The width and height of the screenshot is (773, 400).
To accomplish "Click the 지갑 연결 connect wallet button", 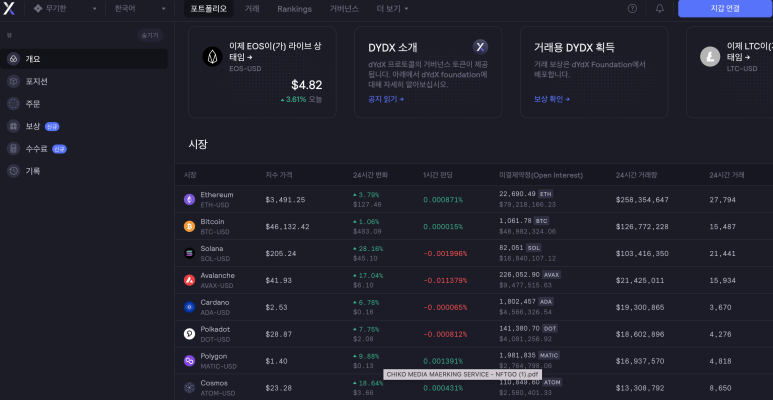I will coord(726,8).
